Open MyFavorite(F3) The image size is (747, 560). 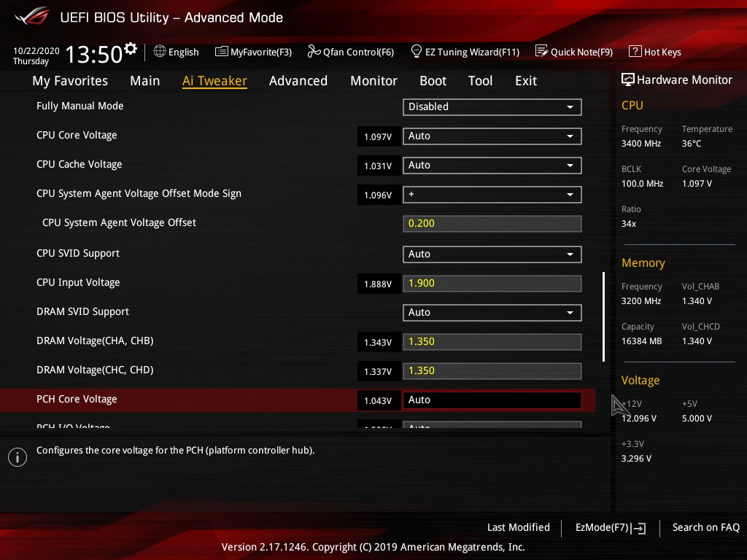[253, 52]
